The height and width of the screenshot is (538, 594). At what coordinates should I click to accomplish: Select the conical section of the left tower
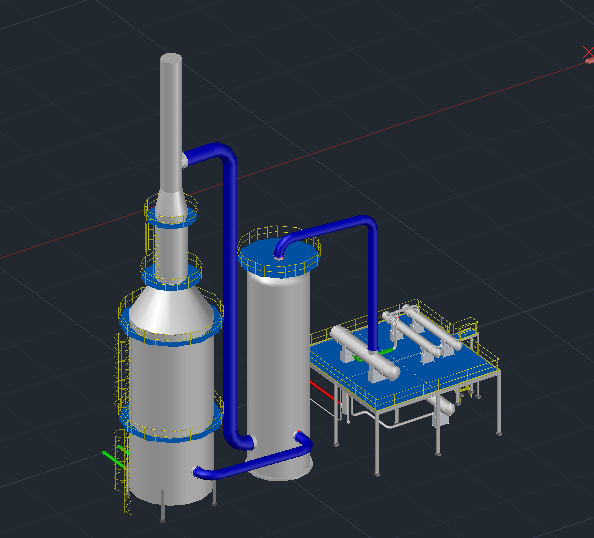coord(171,311)
